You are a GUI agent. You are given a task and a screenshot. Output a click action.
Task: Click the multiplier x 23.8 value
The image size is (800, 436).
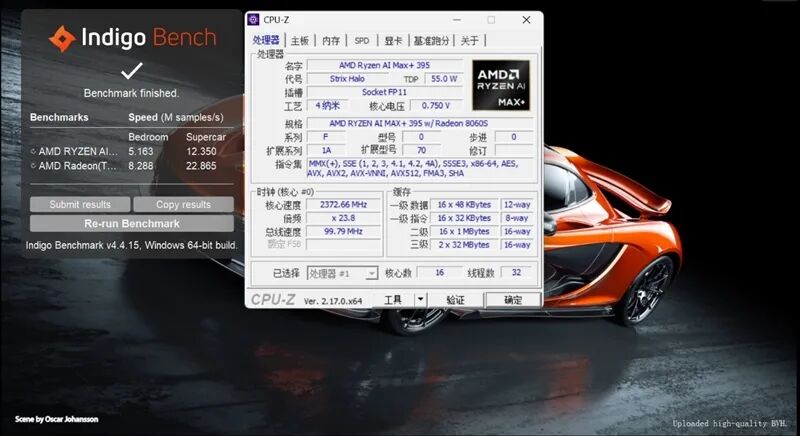pyautogui.click(x=343, y=218)
